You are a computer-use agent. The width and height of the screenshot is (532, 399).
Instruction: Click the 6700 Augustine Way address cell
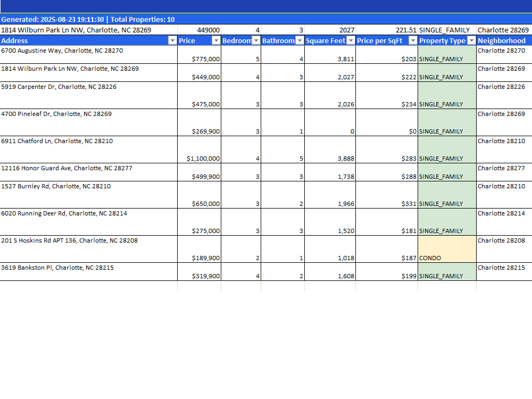coord(88,55)
